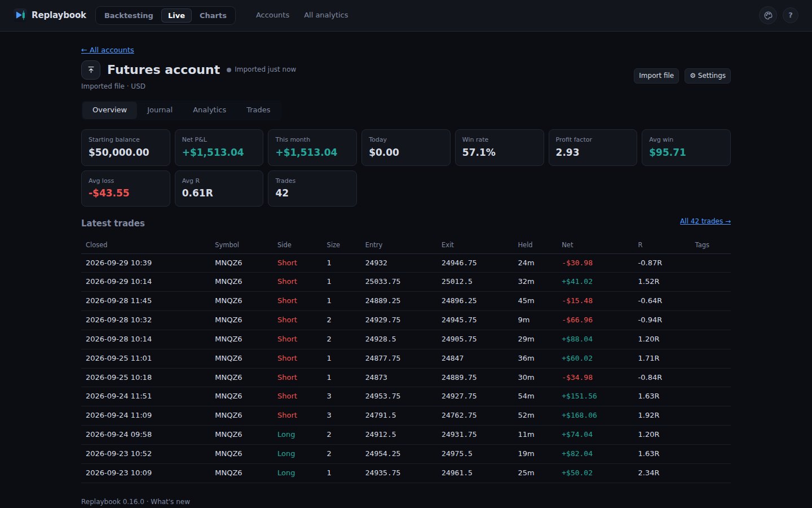Click the Today $0.00 card
The height and width of the screenshot is (508, 812).
406,147
